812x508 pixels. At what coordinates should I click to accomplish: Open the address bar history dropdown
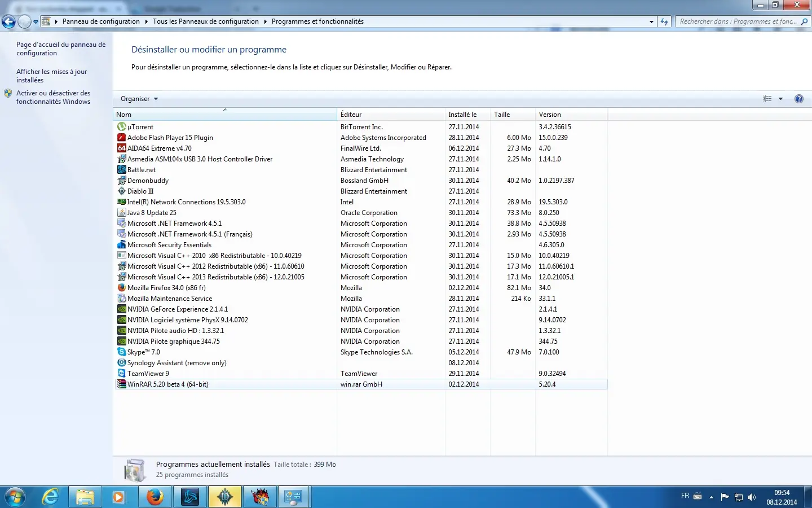(x=651, y=21)
